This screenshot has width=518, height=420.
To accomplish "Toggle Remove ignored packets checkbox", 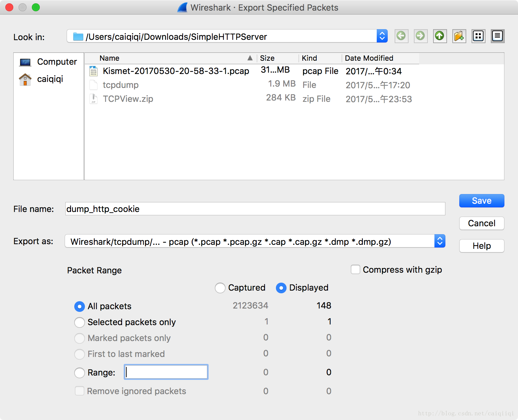I will point(80,391).
